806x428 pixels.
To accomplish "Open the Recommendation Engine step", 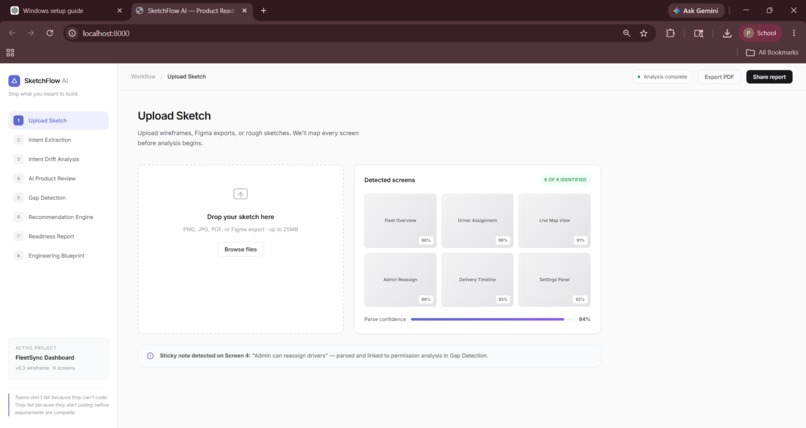I will click(x=59, y=217).
